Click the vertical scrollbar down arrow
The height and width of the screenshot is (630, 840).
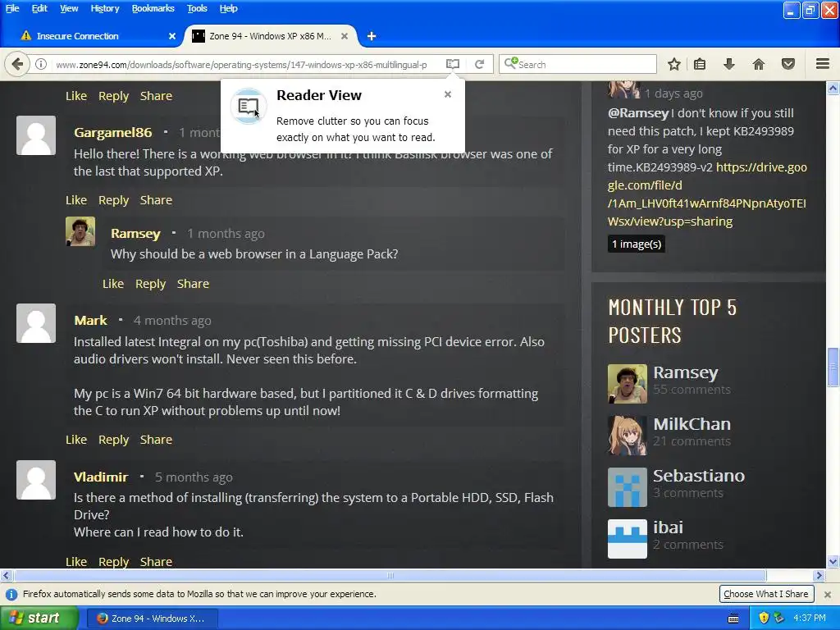point(833,562)
